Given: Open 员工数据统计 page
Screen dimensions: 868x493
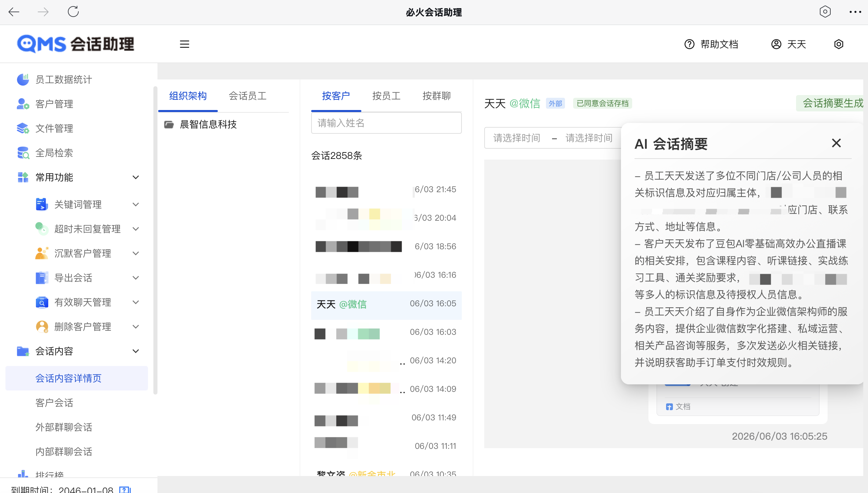Looking at the screenshot, I should tap(64, 79).
